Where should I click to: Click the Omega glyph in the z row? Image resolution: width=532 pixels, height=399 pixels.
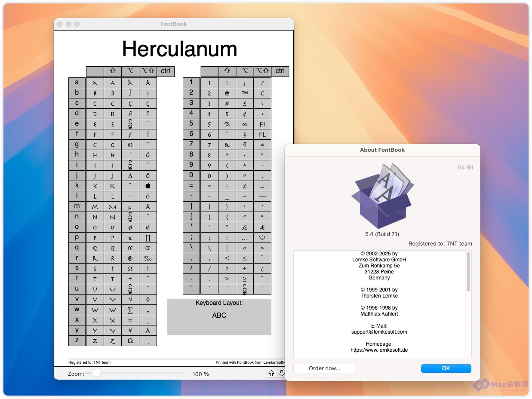(x=130, y=341)
